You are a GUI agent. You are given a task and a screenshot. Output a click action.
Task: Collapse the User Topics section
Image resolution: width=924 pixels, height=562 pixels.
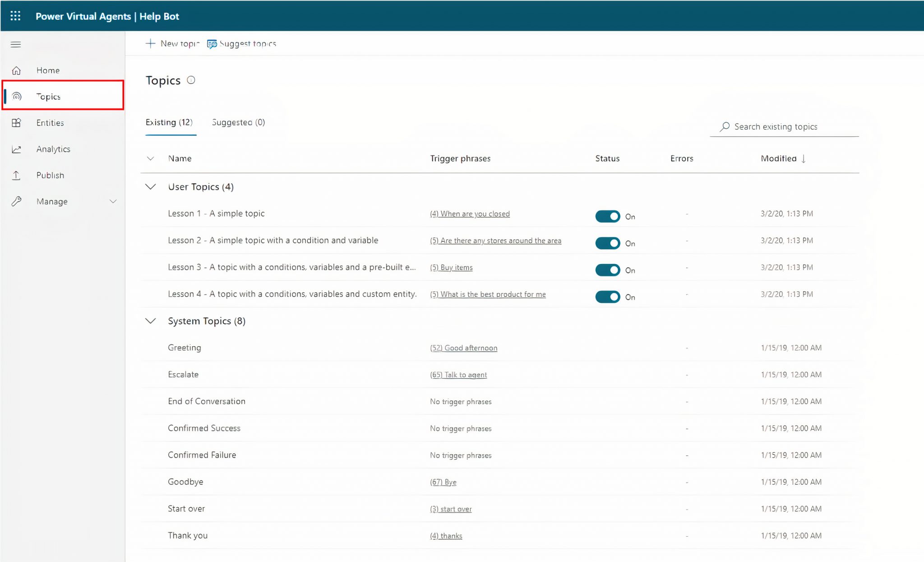[x=151, y=186]
